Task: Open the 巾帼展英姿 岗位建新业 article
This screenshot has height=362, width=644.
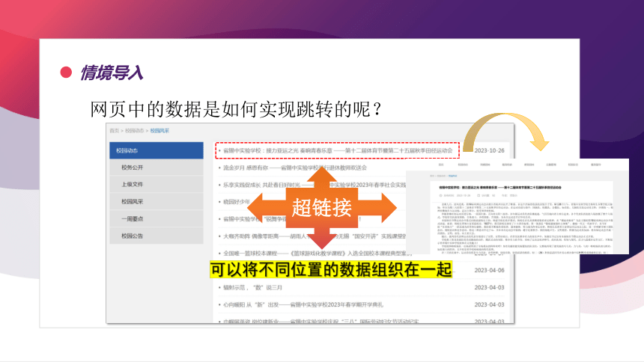Action: [321, 321]
